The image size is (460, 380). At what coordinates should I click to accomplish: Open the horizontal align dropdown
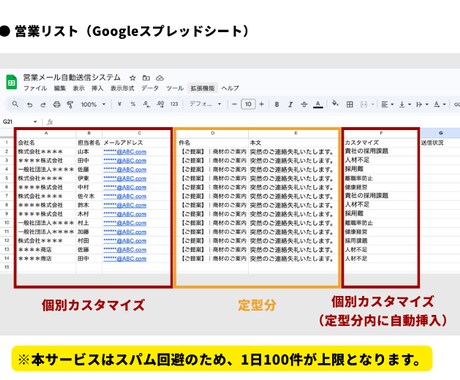pos(387,105)
